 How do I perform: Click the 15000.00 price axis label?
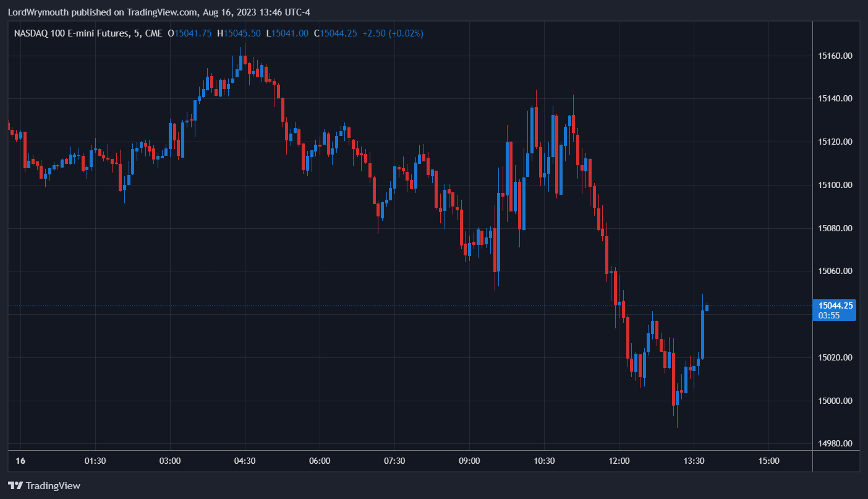point(835,401)
